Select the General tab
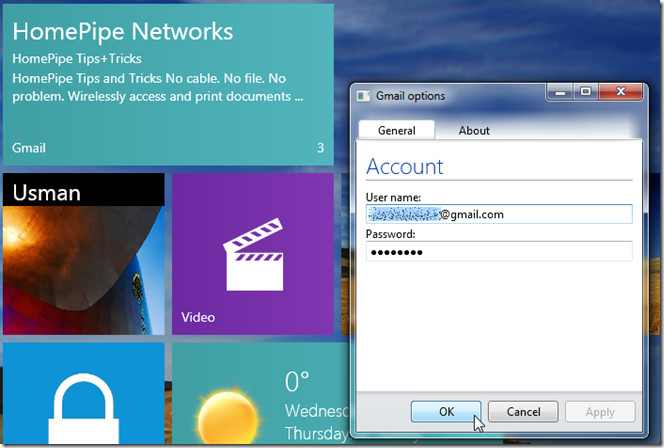 click(396, 130)
